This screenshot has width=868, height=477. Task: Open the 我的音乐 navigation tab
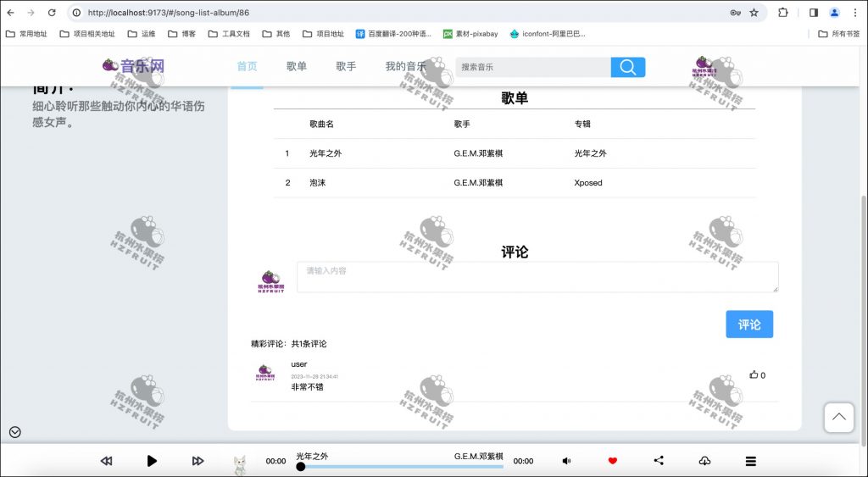click(x=406, y=66)
